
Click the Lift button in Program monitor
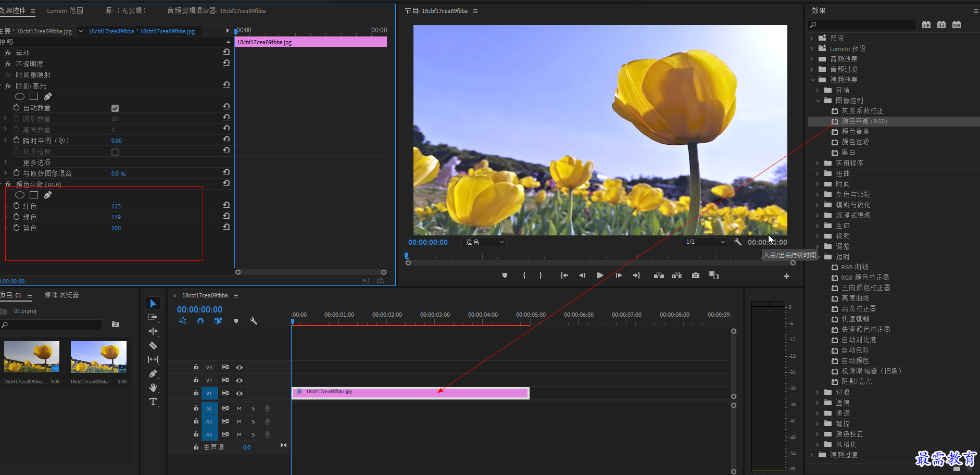[x=659, y=276]
